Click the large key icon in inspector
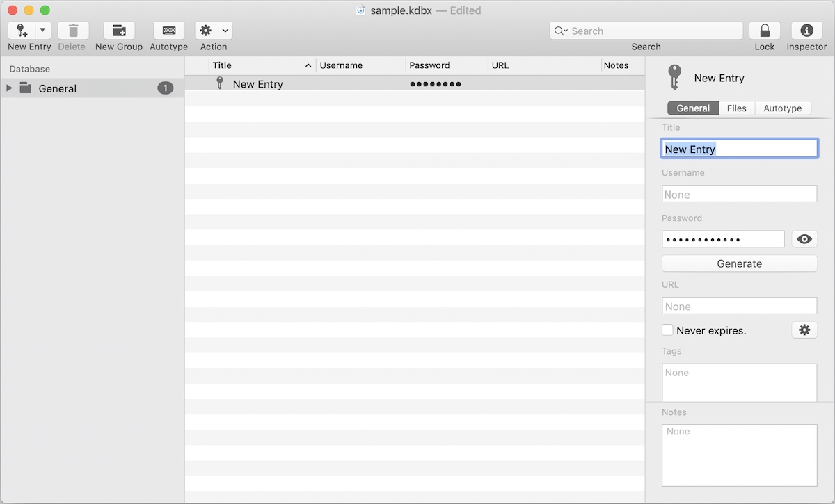This screenshot has height=504, width=835. [674, 77]
